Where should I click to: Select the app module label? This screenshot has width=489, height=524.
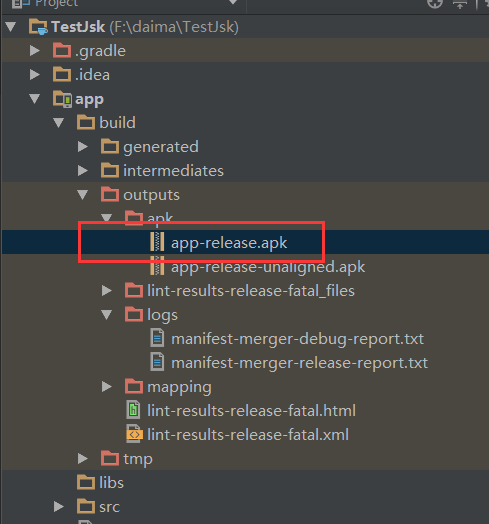(x=90, y=100)
